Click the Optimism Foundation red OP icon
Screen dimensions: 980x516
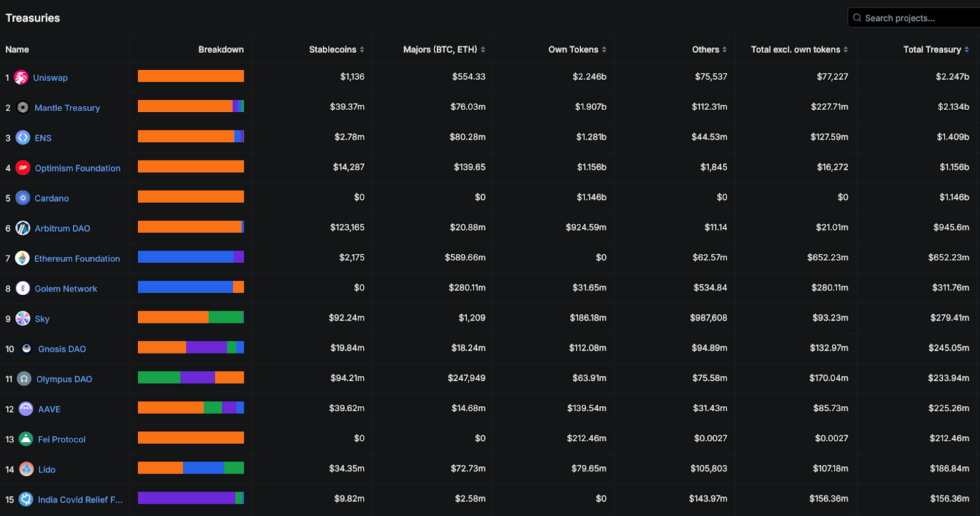[23, 168]
